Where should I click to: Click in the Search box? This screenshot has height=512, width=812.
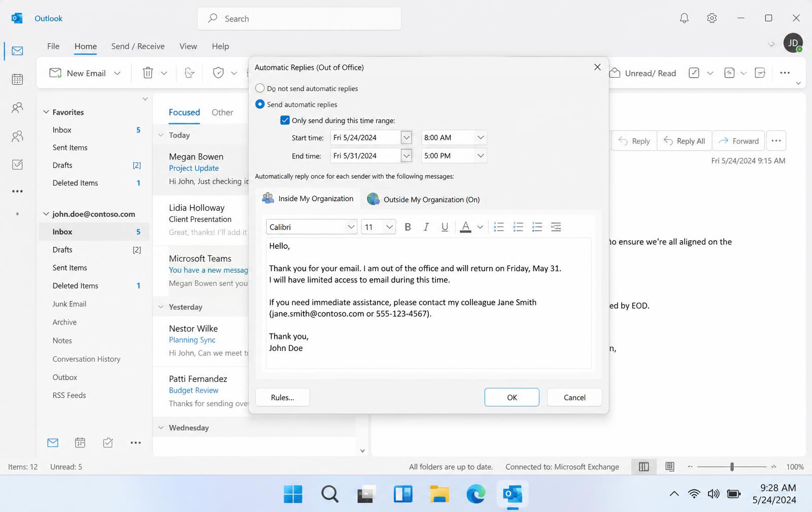pyautogui.click(x=299, y=19)
